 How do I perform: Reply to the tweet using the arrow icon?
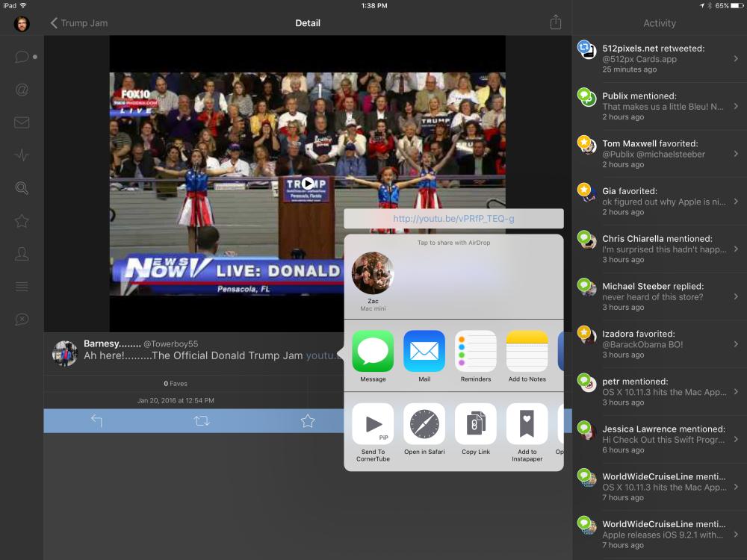pos(96,421)
